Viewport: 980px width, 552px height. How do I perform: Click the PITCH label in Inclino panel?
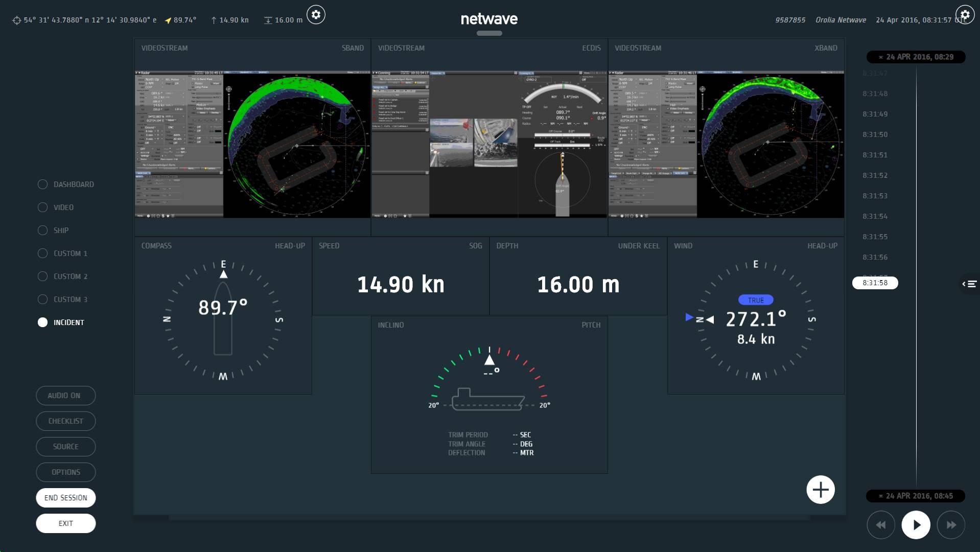pyautogui.click(x=591, y=325)
